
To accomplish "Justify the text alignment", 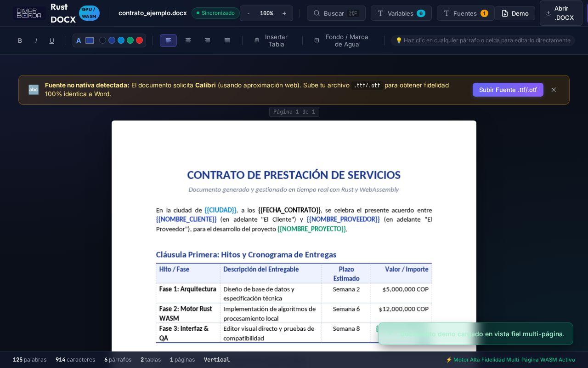I will 227,40.
